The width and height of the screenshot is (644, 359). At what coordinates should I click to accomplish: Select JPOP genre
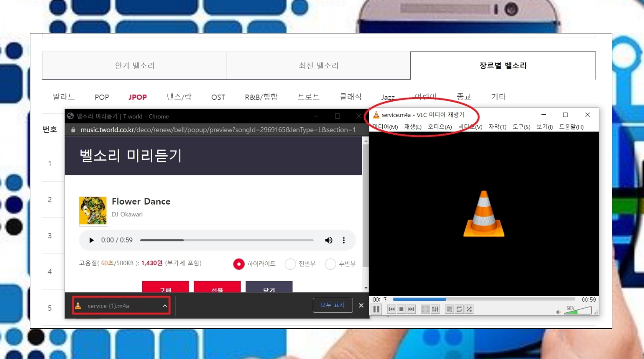pyautogui.click(x=138, y=97)
